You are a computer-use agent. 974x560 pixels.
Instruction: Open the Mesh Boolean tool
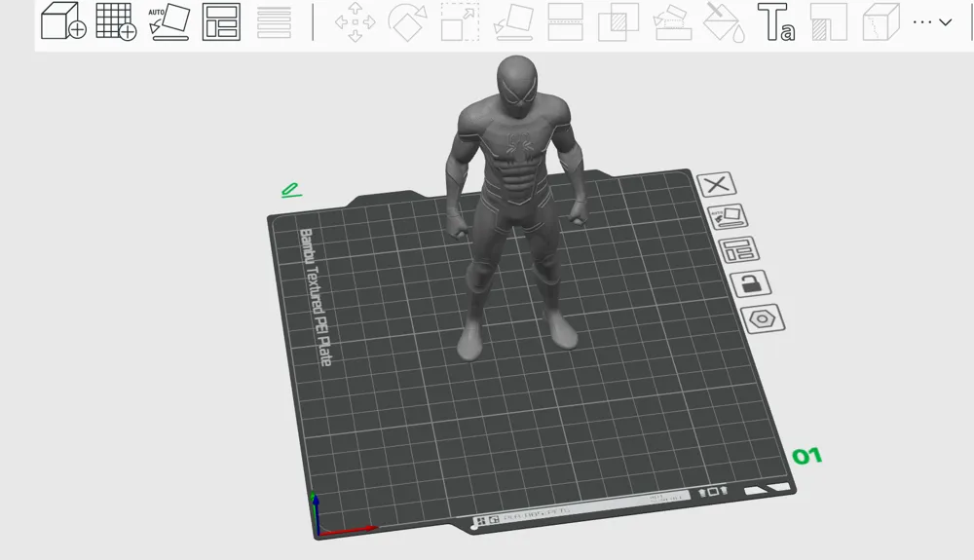coord(618,22)
